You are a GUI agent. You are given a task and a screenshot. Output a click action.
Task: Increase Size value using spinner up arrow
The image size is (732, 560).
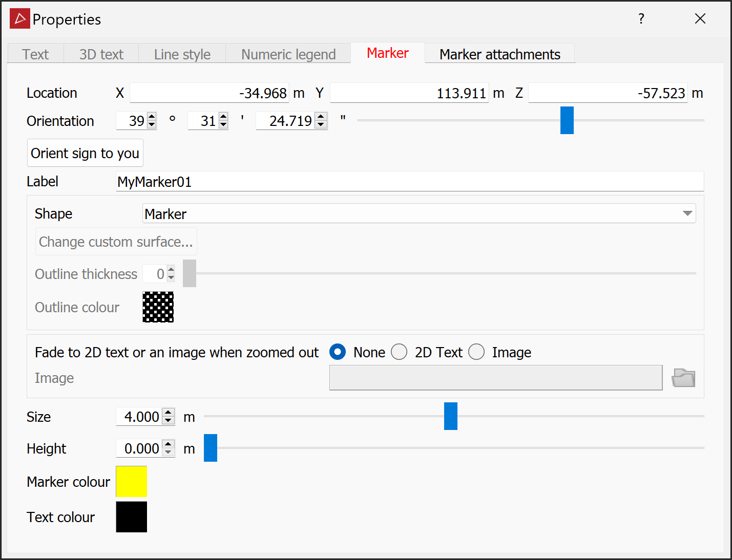tap(168, 413)
